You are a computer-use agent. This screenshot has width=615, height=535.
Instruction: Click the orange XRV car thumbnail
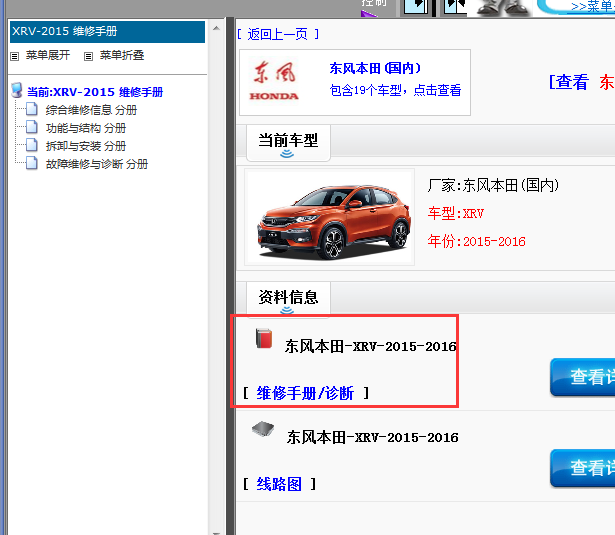coord(329,217)
